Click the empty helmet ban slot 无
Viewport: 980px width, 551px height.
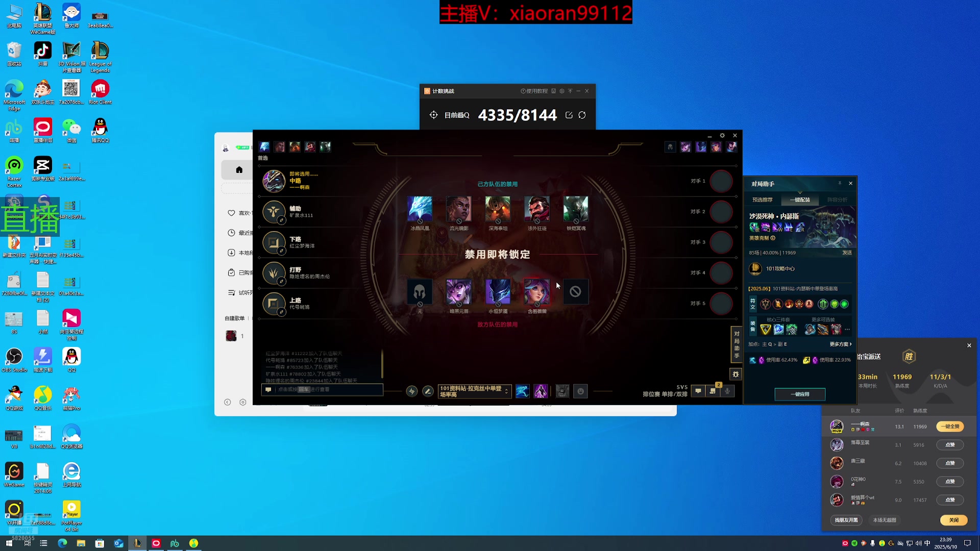(x=420, y=292)
